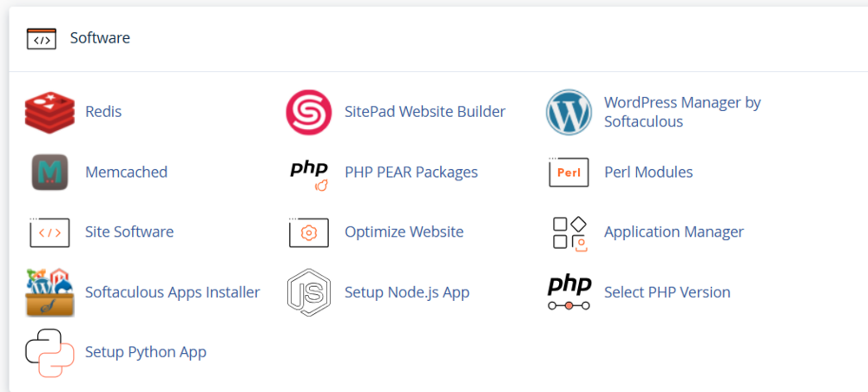Open the Application Manager link
Image resolution: width=868 pixels, height=392 pixels.
point(674,232)
